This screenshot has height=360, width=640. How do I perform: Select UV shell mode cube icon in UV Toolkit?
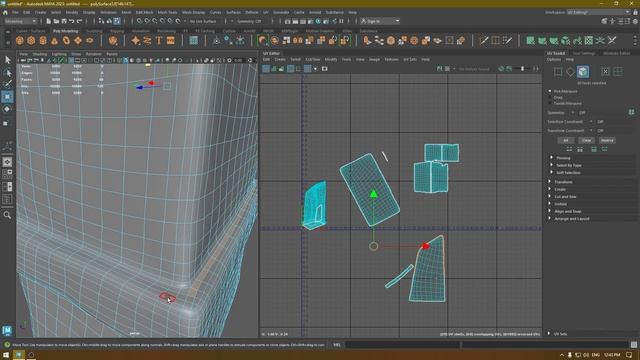pos(583,71)
